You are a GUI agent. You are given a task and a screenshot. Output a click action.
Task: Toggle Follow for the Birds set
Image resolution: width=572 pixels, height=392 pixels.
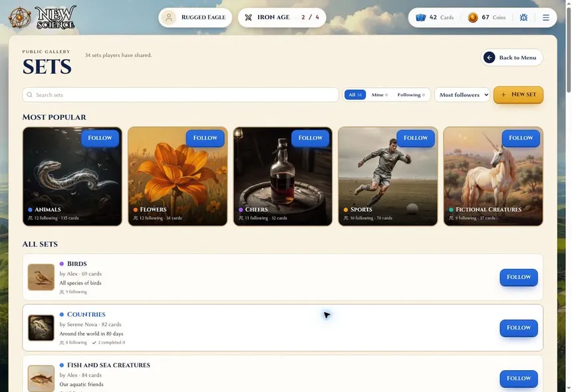click(519, 277)
